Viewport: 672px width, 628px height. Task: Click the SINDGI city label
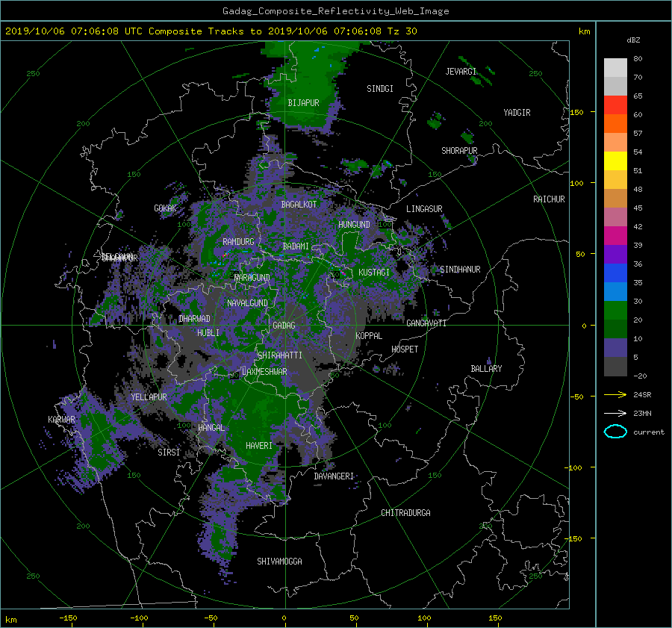pos(380,89)
